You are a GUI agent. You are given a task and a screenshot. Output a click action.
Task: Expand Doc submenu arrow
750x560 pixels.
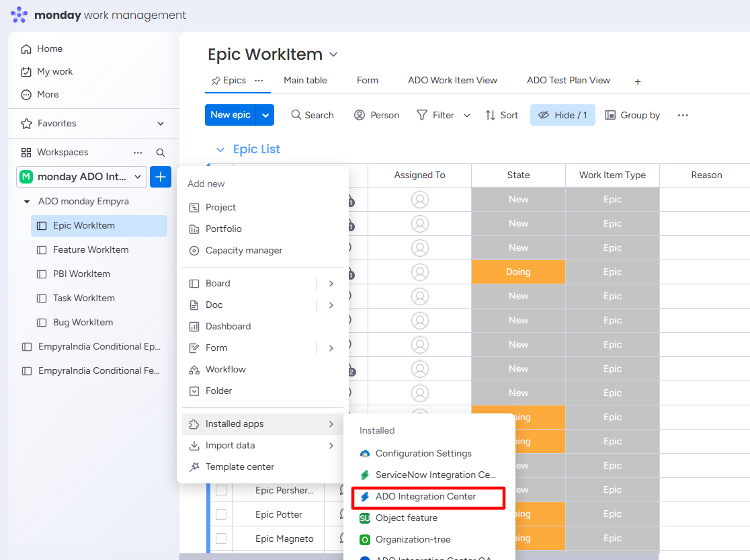coord(331,305)
